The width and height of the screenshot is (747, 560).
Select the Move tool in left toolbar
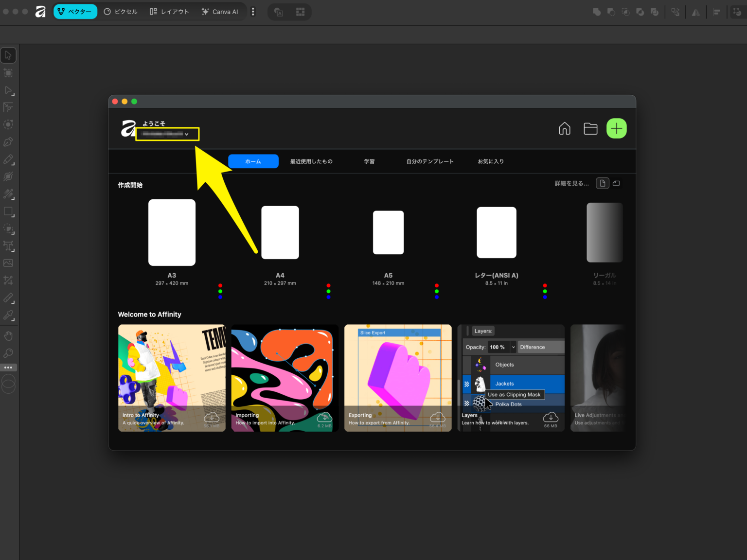pyautogui.click(x=8, y=55)
